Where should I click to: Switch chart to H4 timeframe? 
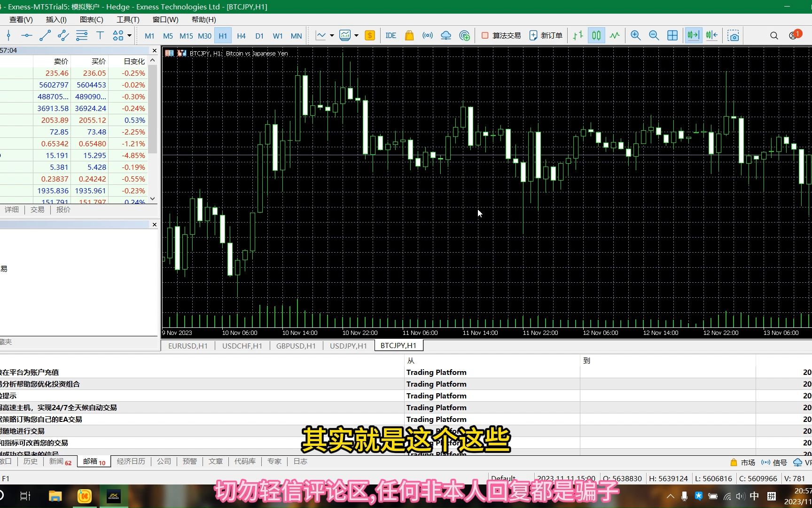click(241, 36)
